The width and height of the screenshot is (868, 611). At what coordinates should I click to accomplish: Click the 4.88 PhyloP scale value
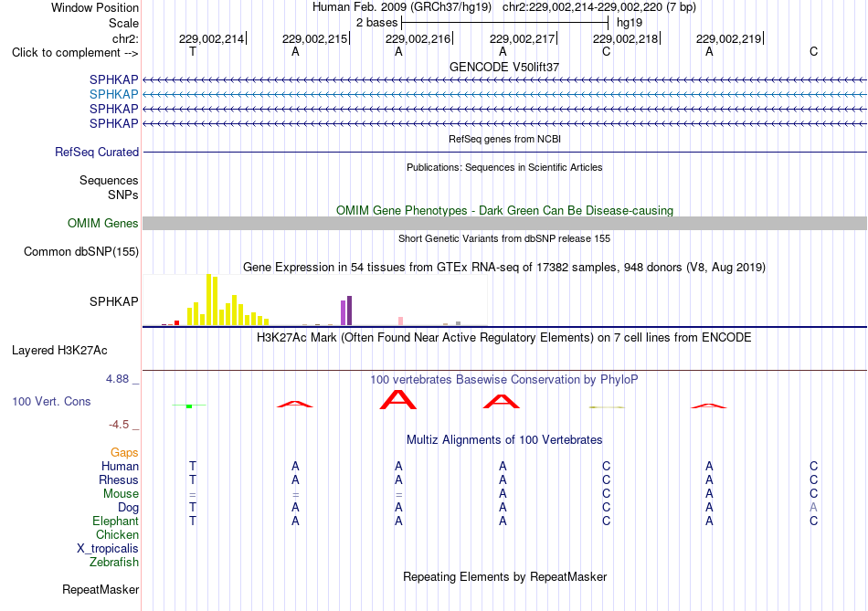pyautogui.click(x=117, y=379)
